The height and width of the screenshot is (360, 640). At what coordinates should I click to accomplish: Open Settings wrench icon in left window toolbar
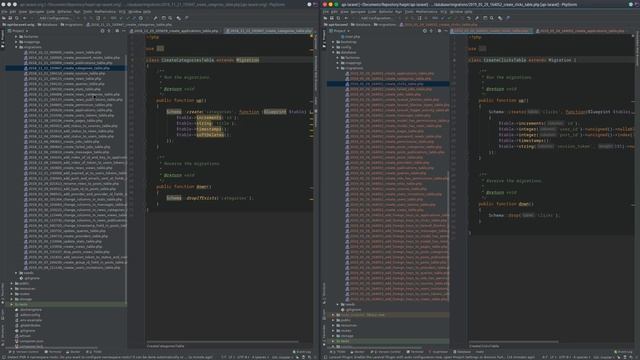[156, 18]
